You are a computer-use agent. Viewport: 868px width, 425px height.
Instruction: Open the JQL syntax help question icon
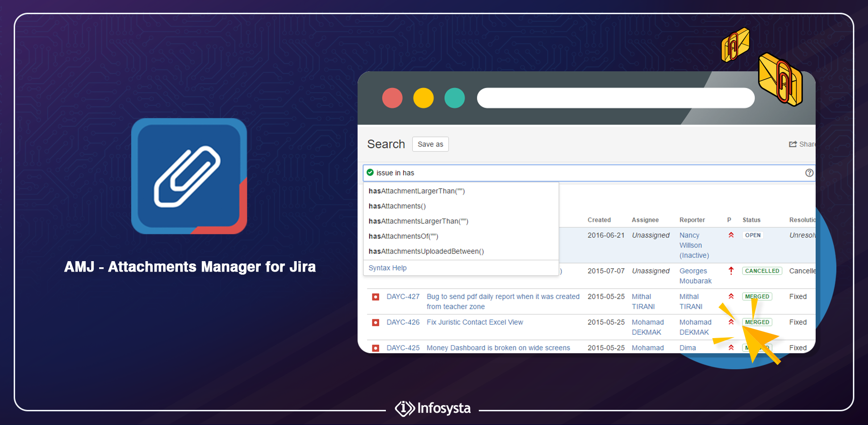810,173
